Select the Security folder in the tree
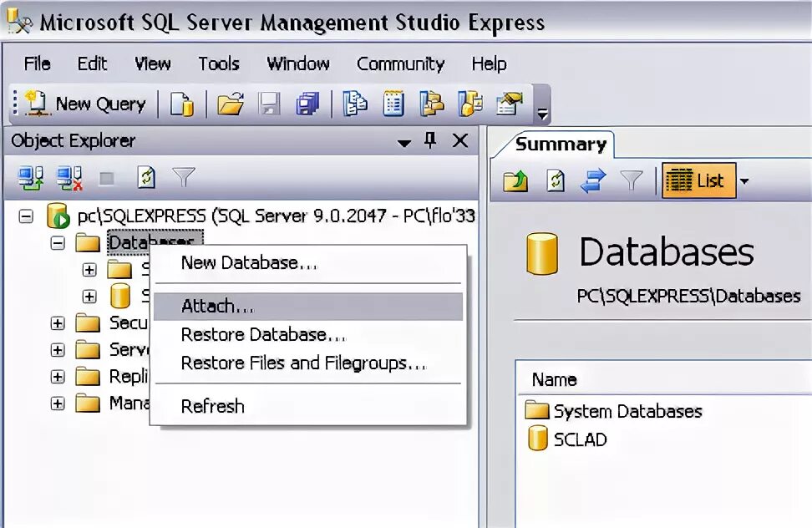 pos(129,323)
